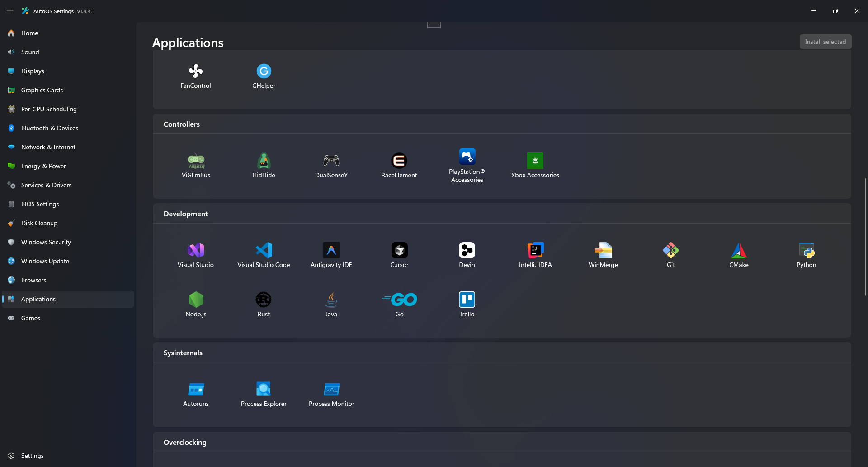The width and height of the screenshot is (868, 467).
Task: Select the Node.js icon
Action: (196, 300)
